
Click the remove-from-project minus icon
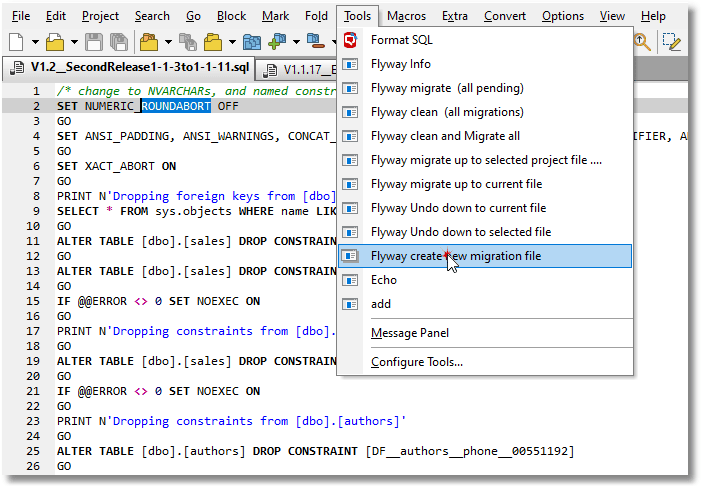click(x=316, y=41)
